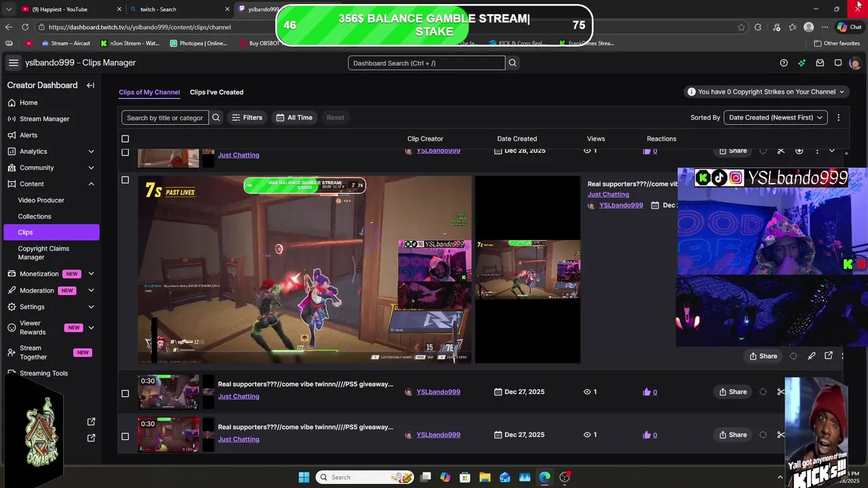Image resolution: width=868 pixels, height=488 pixels.
Task: Open the inbox mail icon
Action: coord(820,63)
